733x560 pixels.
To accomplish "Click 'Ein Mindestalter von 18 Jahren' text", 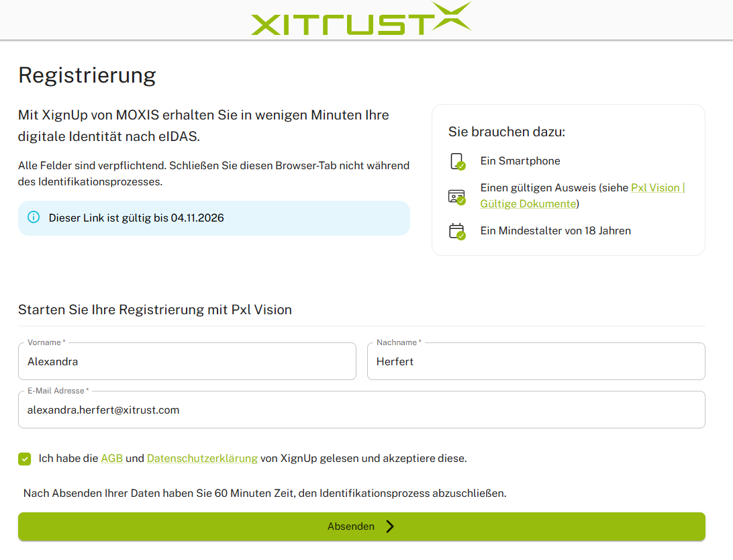I will pos(555,230).
